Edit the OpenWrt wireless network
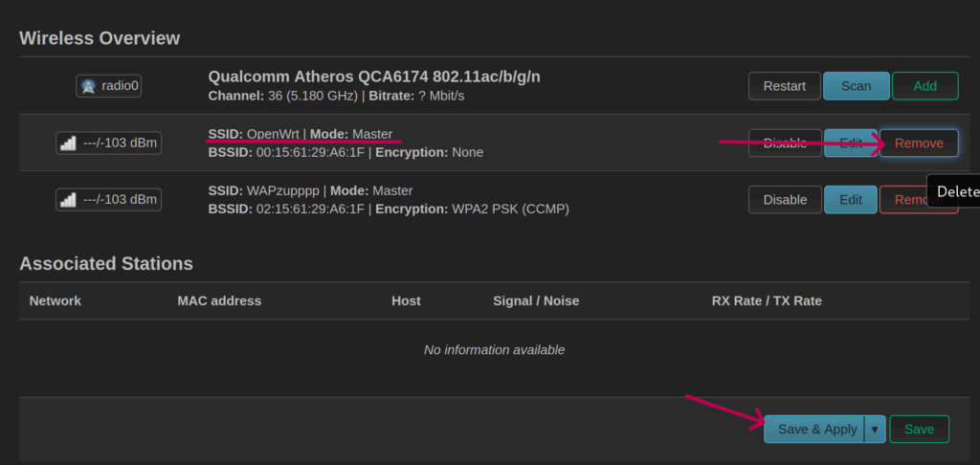980x465 pixels. 851,144
